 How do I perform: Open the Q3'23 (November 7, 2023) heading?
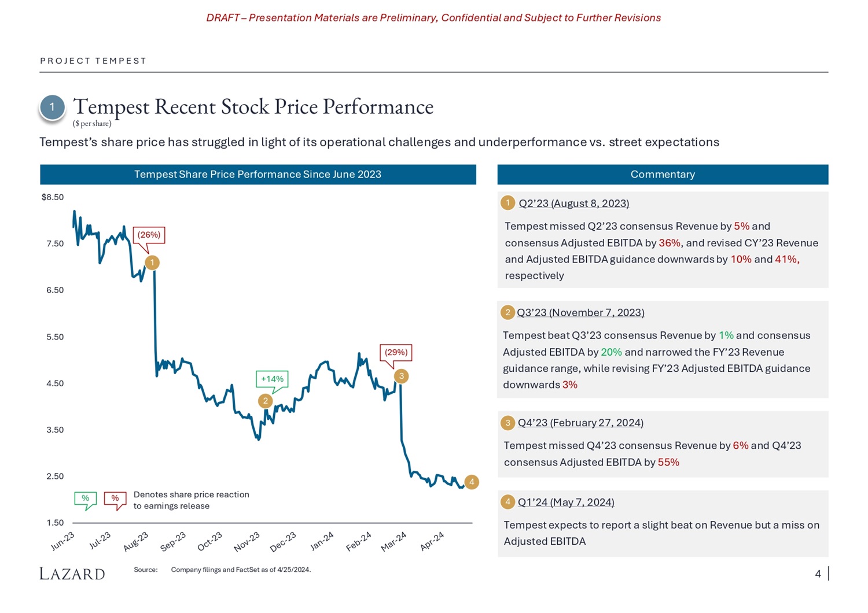[580, 313]
